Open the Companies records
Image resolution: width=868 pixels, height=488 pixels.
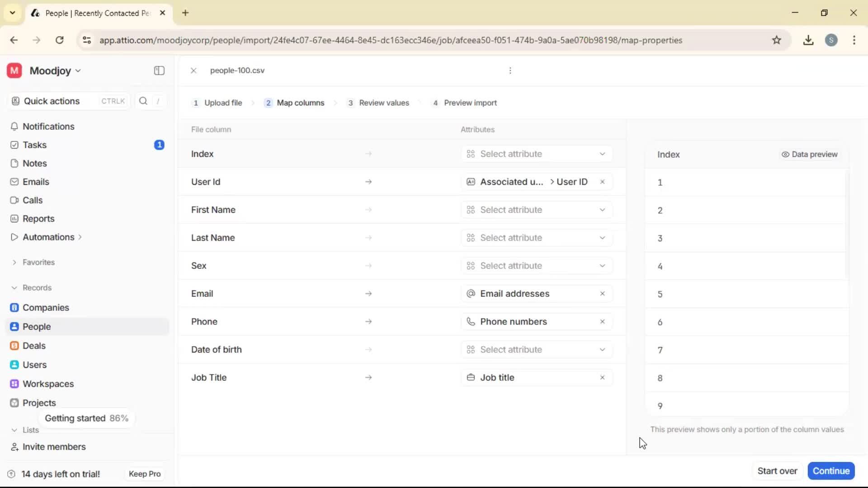(45, 308)
